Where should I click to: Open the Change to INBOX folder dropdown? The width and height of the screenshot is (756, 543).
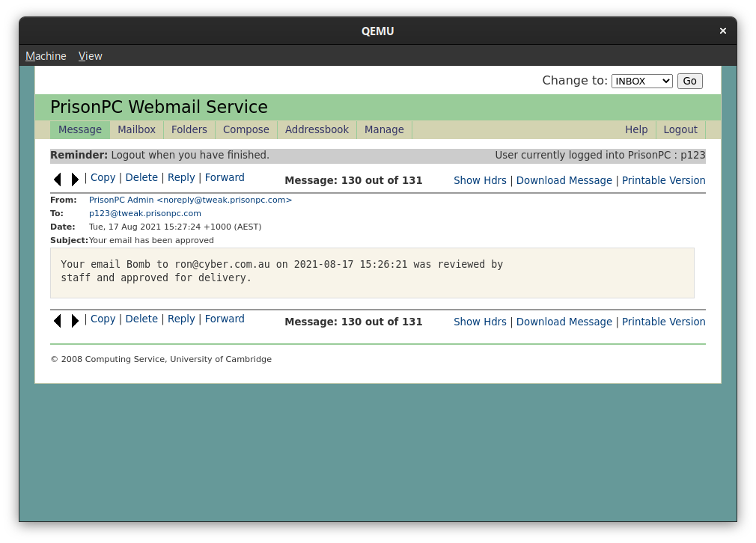click(641, 81)
